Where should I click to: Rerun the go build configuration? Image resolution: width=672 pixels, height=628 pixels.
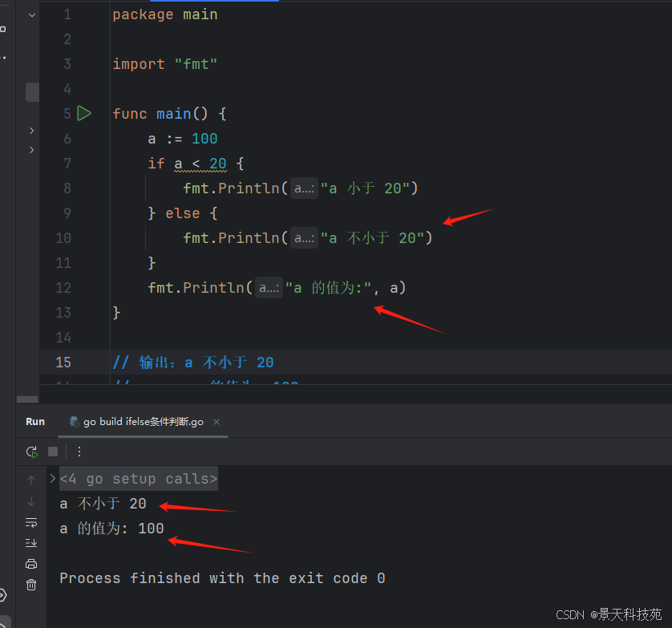pyautogui.click(x=32, y=452)
